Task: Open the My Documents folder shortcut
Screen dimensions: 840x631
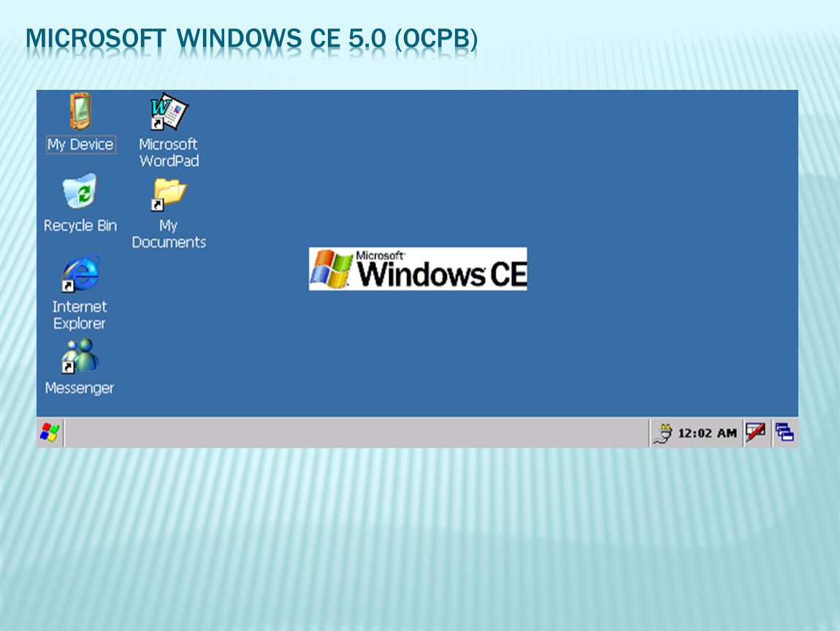Action: point(169,194)
